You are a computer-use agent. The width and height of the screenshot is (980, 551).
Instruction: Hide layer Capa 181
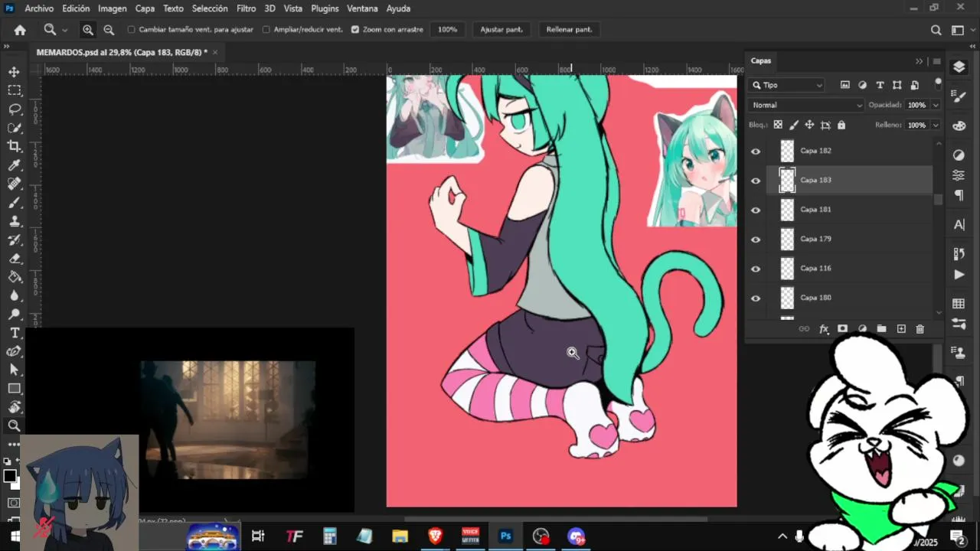point(756,210)
